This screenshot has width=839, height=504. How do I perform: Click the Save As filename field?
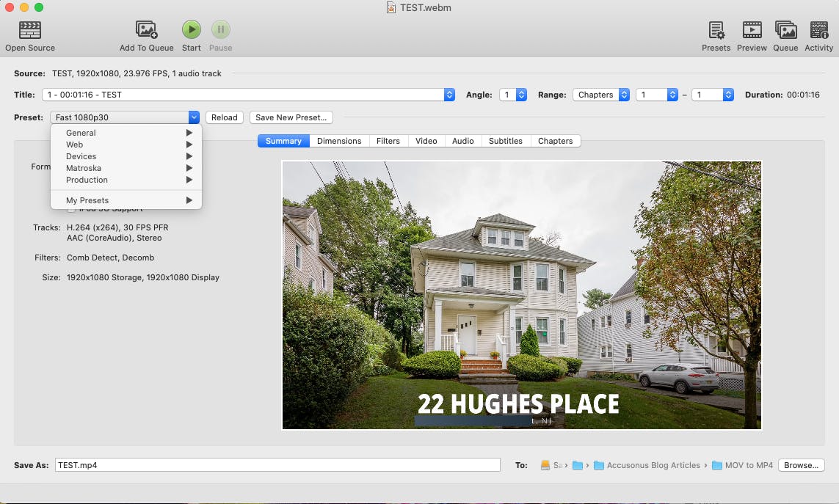click(277, 465)
